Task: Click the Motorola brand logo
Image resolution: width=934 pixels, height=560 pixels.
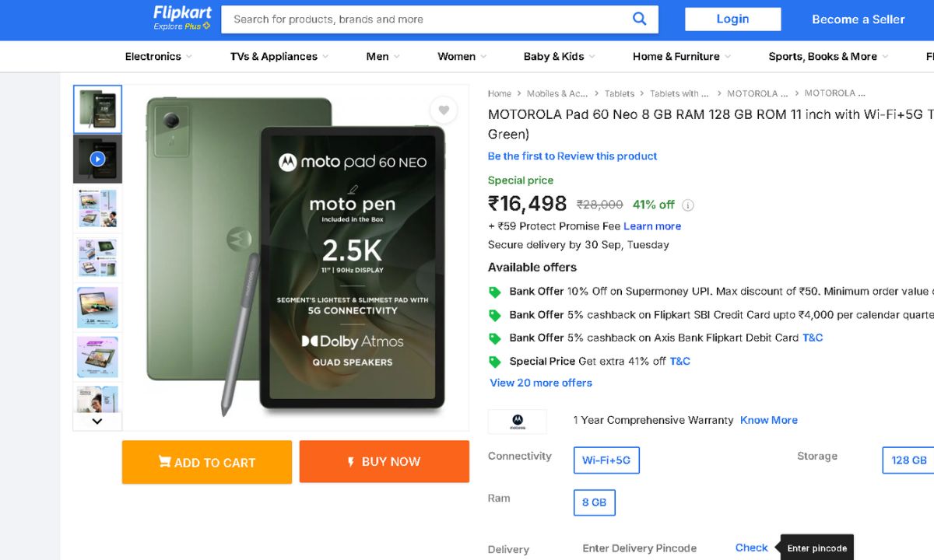Action: pyautogui.click(x=518, y=422)
